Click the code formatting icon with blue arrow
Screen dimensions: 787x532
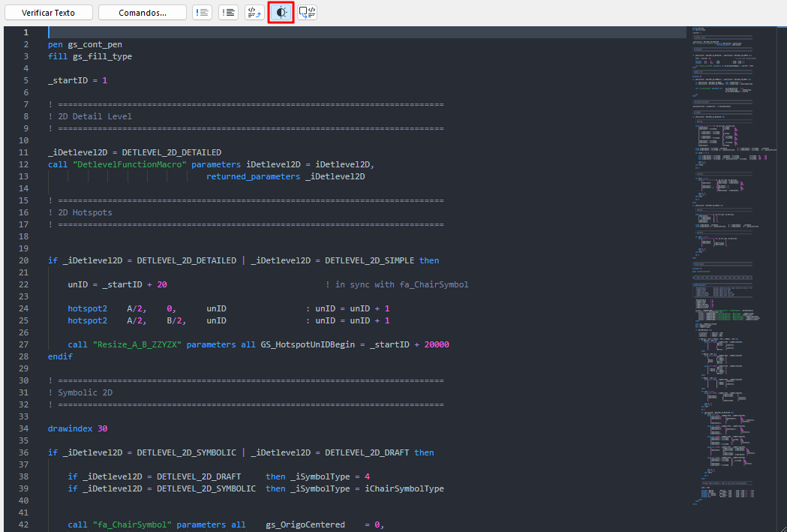click(254, 13)
